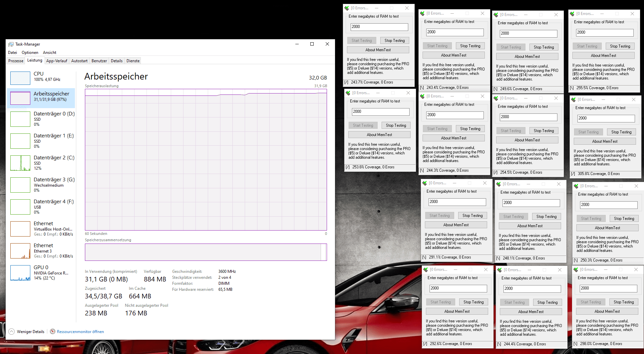The width and height of the screenshot is (644, 354).
Task: Select the Ethernet 3 graph
Action: tap(20, 251)
